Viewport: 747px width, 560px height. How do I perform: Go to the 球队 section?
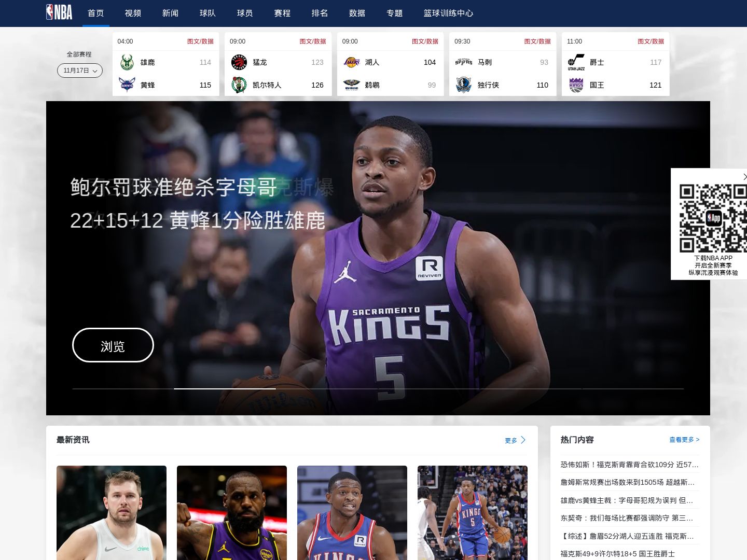click(x=208, y=13)
